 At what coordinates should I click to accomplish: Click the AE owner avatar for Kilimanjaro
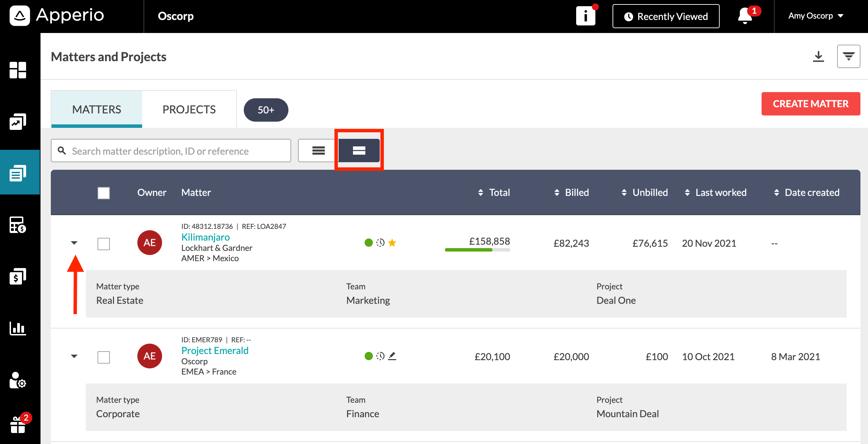pos(150,243)
